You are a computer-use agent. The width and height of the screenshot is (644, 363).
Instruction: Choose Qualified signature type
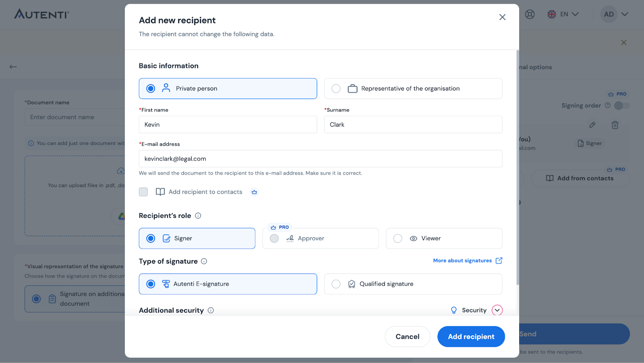point(336,284)
